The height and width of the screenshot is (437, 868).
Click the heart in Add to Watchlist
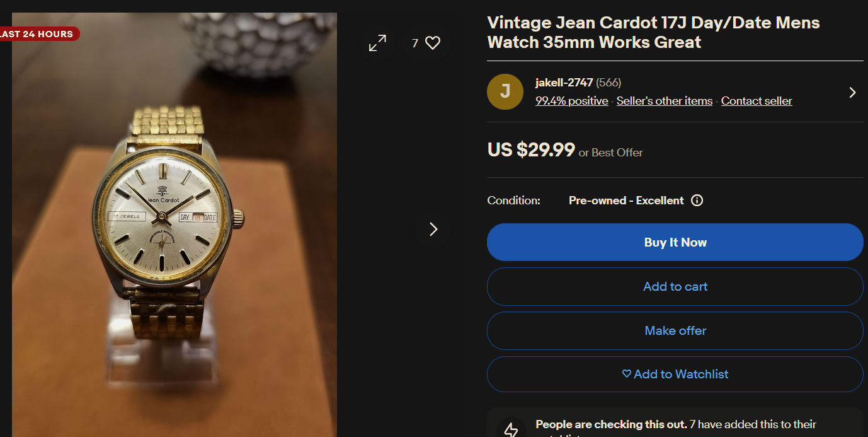(627, 374)
